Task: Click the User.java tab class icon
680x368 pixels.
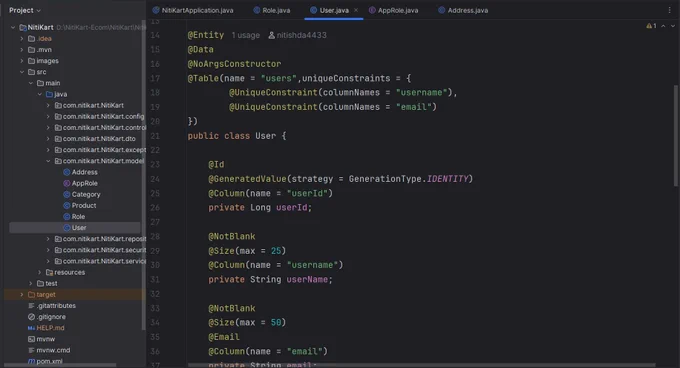Action: pyautogui.click(x=314, y=10)
